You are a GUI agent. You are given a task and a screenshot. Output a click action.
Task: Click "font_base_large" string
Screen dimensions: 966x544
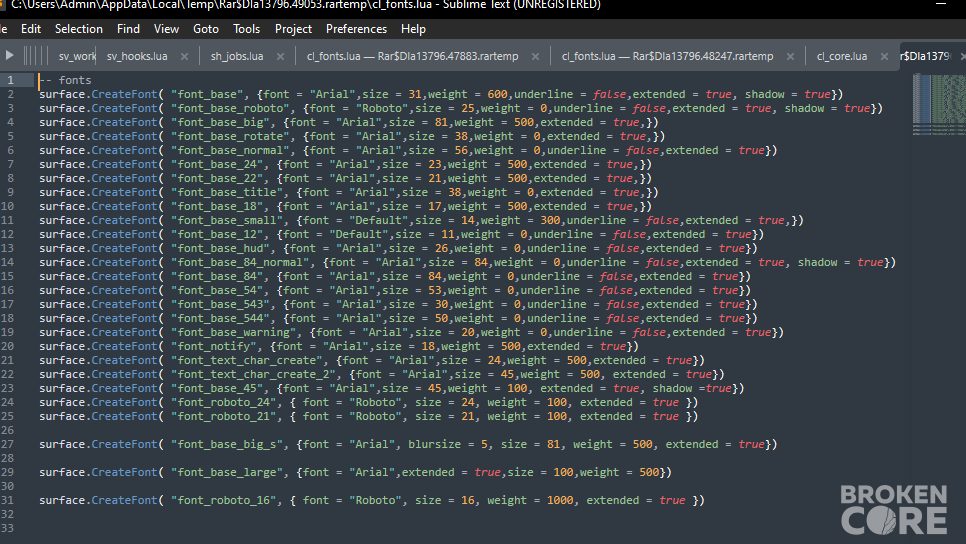click(x=227, y=472)
